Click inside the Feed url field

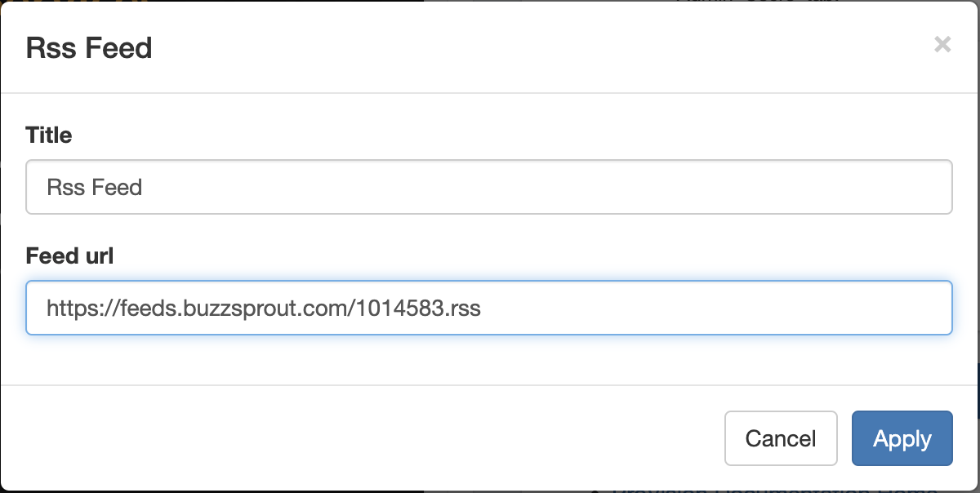pyautogui.click(x=488, y=308)
